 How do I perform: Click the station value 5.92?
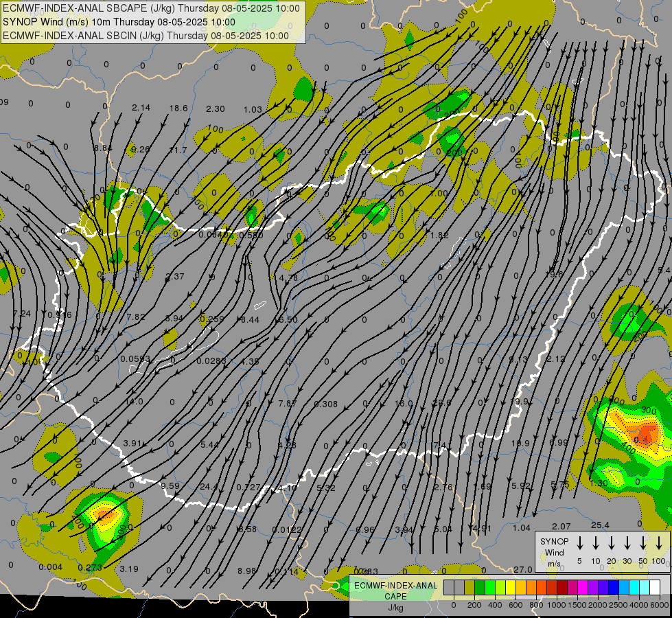click(x=521, y=486)
